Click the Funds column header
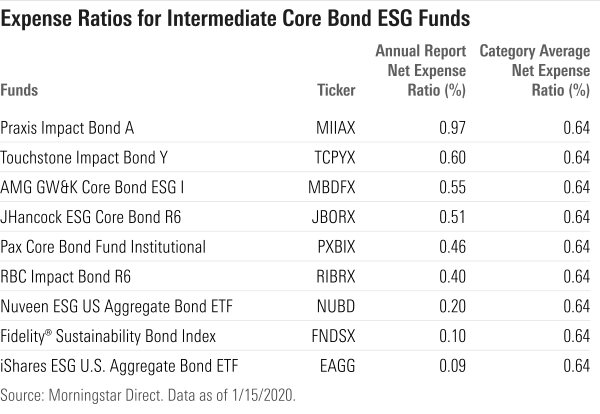This screenshot has width=600, height=414. pos(20,90)
